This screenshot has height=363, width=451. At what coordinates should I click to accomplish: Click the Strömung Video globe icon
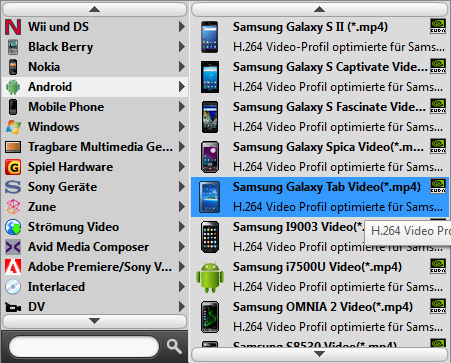click(x=13, y=227)
